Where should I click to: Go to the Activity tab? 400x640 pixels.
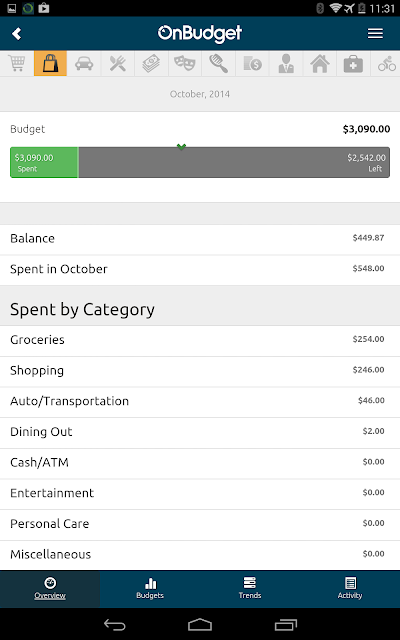350,589
